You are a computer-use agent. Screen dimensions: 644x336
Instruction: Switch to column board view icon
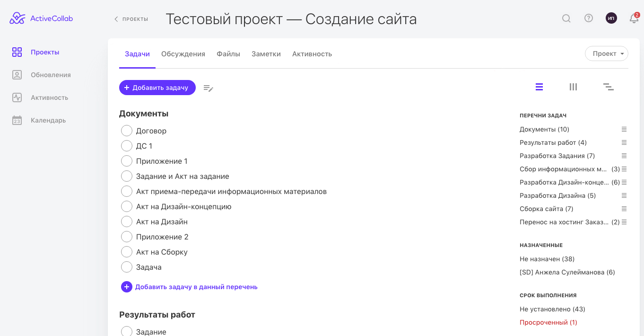(573, 87)
